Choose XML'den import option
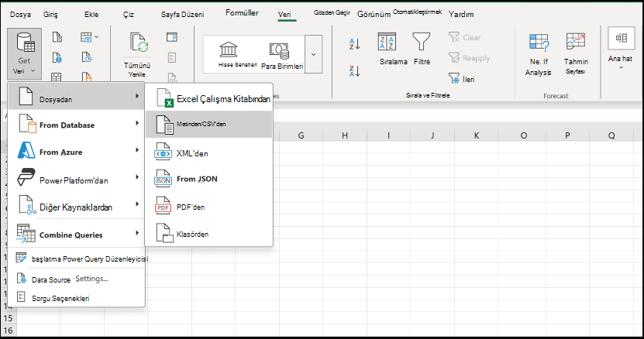The image size is (644, 339). point(209,153)
